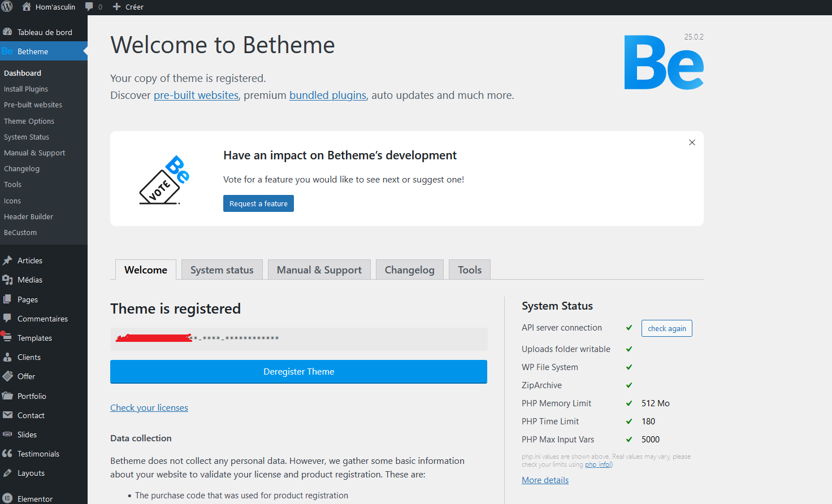832x504 pixels.
Task: Click the WordPress logo icon in admin bar
Action: coord(7,7)
